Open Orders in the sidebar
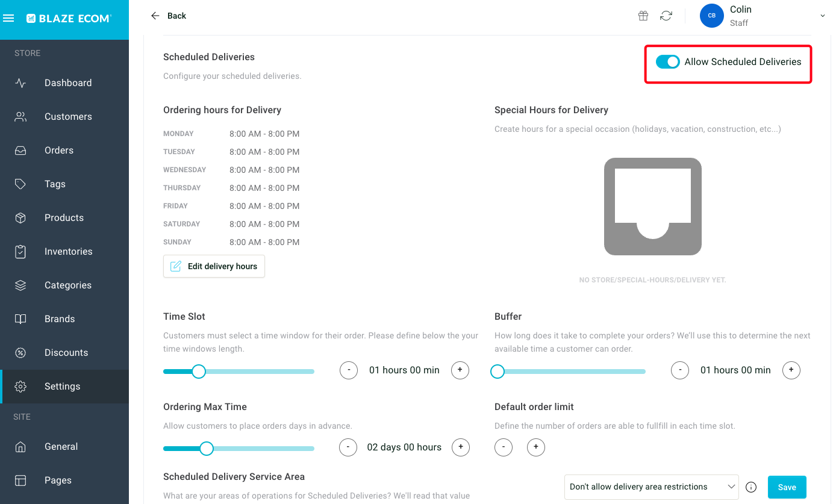Screen dimensions: 836x504 pyautogui.click(x=59, y=151)
